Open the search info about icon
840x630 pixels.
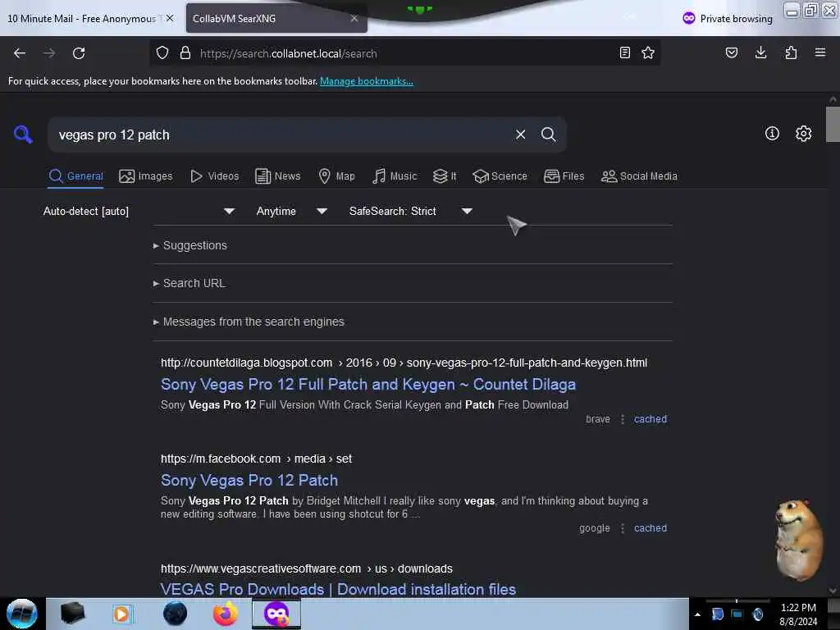[x=772, y=134]
